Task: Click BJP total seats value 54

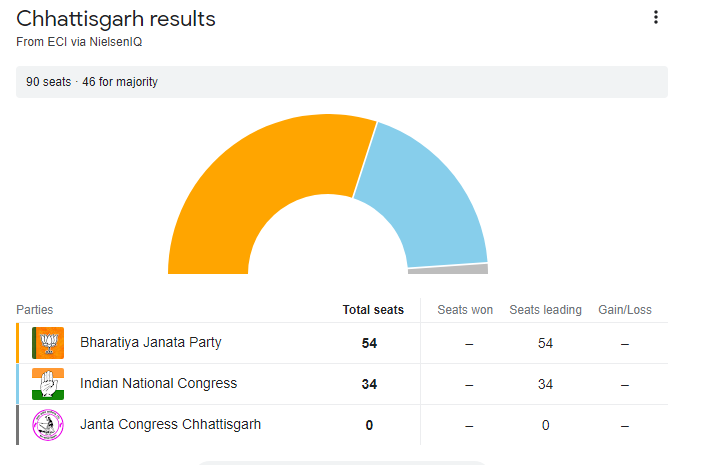Action: 369,344
